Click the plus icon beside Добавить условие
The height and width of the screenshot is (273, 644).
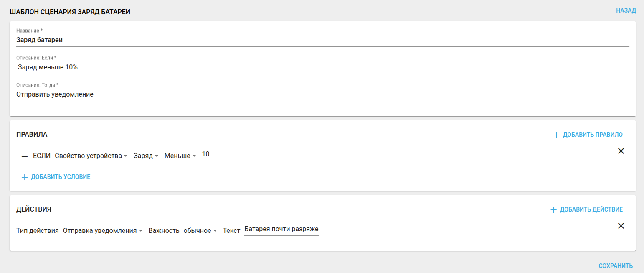[x=25, y=177]
